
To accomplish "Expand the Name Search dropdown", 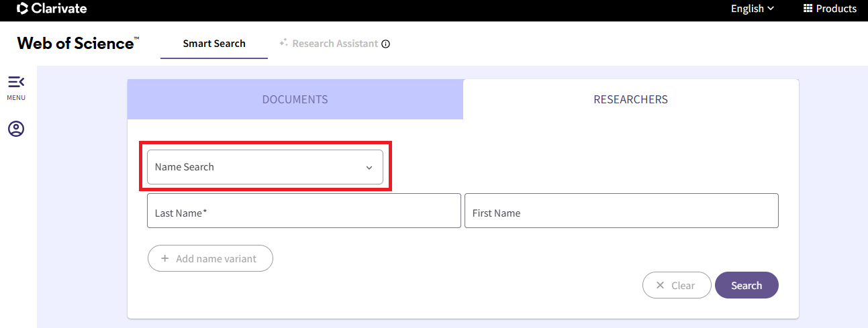I will tap(265, 167).
